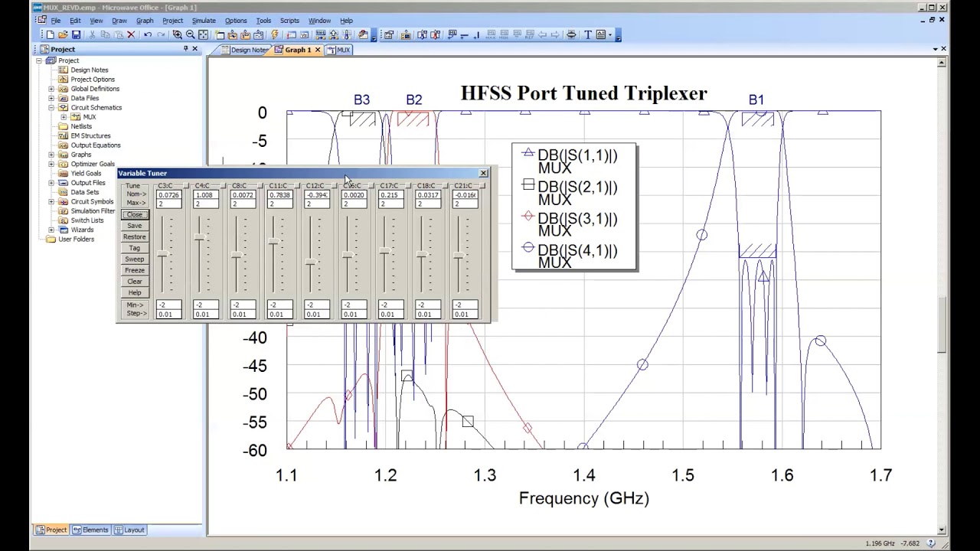Click the C4:C nominal value field 1.008
Viewport: 980px width, 551px height.
[207, 195]
